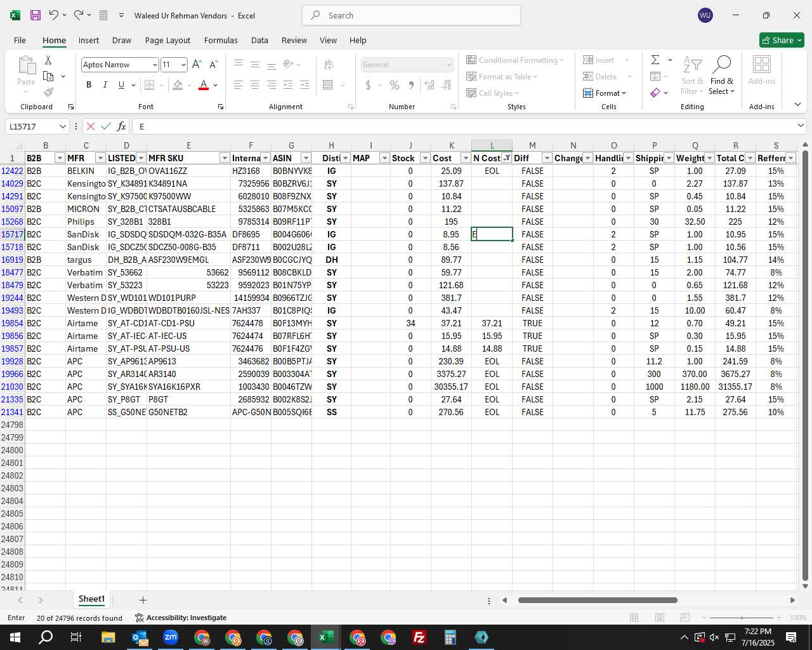Click the Merge & Center icon
812x650 pixels.
[328, 84]
